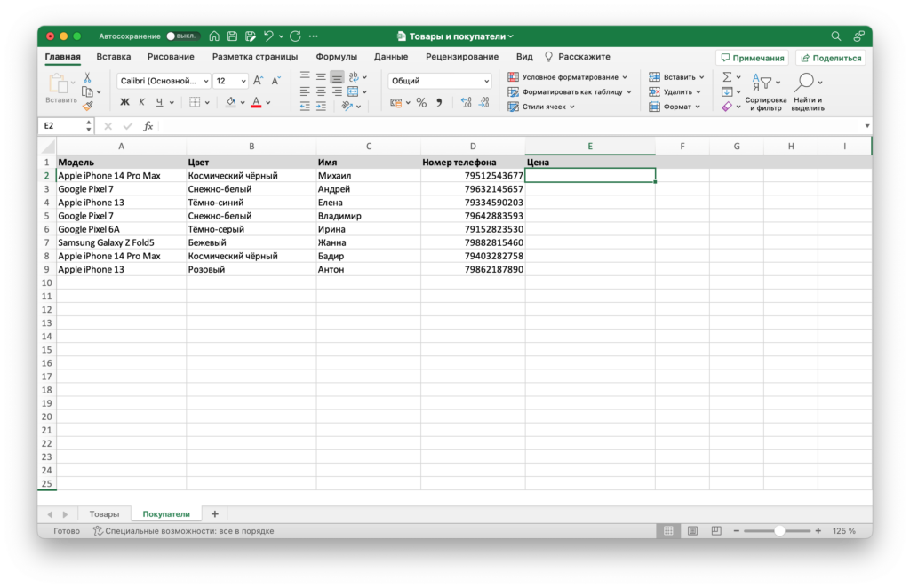Click the comma style icon
The image size is (910, 588).
[439, 103]
